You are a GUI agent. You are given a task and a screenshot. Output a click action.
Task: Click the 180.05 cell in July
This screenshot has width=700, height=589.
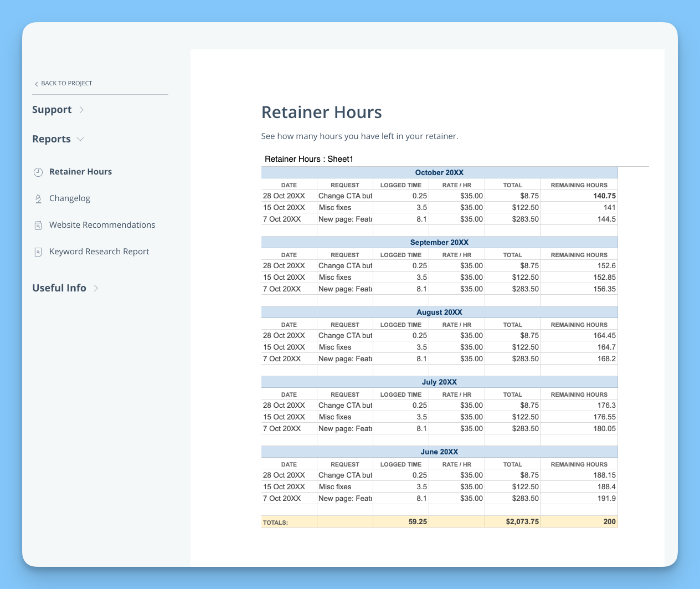[579, 428]
